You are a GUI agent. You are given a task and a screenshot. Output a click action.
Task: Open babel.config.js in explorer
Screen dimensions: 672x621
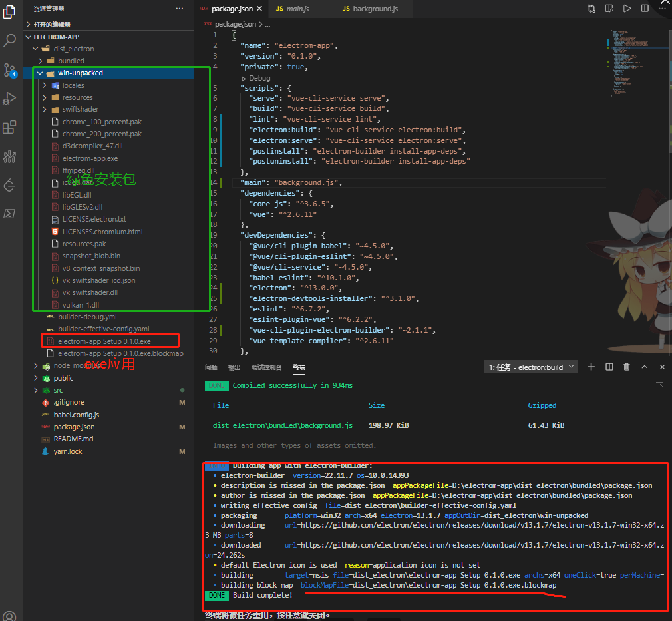click(109, 415)
